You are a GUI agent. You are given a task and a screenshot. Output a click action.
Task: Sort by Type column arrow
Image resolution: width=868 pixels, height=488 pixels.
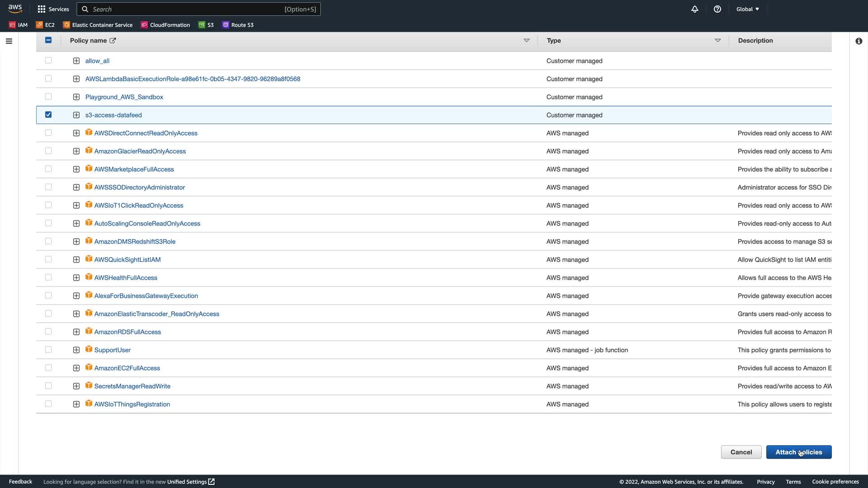pyautogui.click(x=717, y=41)
